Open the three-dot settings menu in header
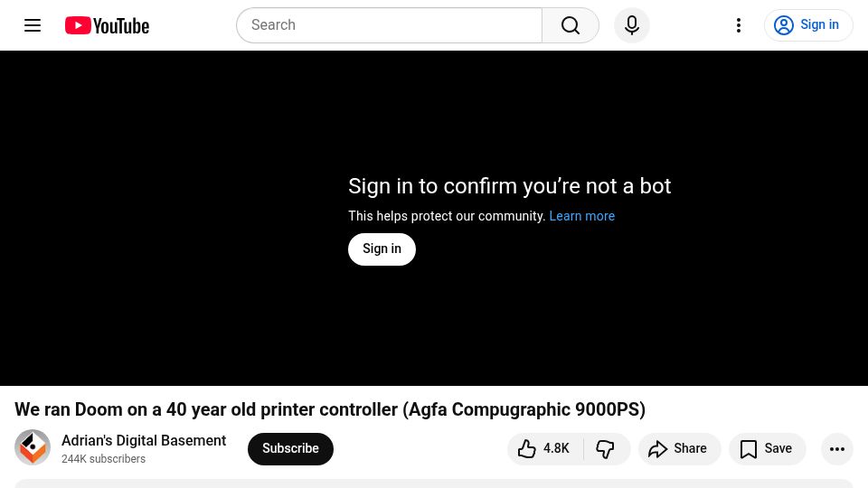This screenshot has width=868, height=488. (x=739, y=25)
